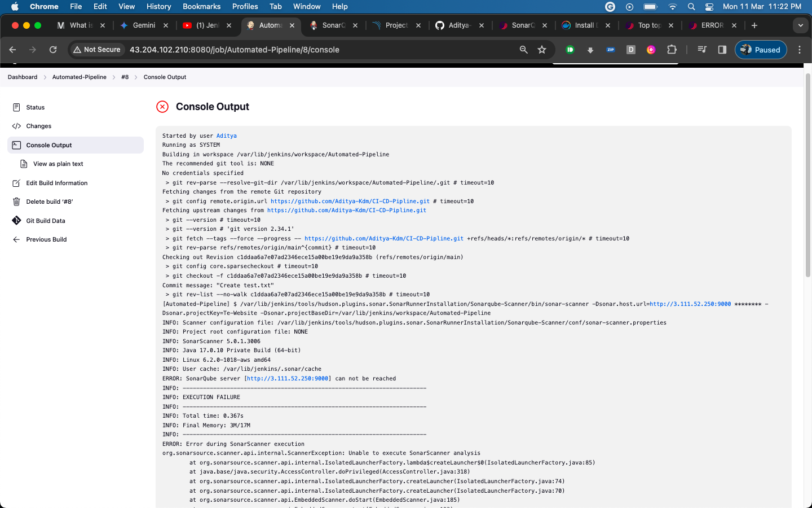Viewport: 812px width, 508px height.
Task: Click the zoom magnifier icon in address bar
Action: (523, 50)
